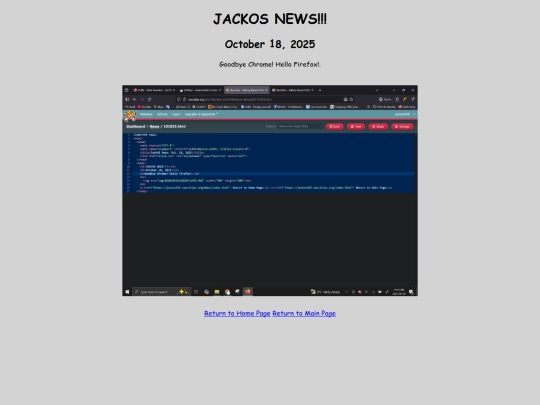The height and width of the screenshot is (405, 540).
Task: Click the Goodbye Chrome! Hello Firefox! text
Action: 270,64
